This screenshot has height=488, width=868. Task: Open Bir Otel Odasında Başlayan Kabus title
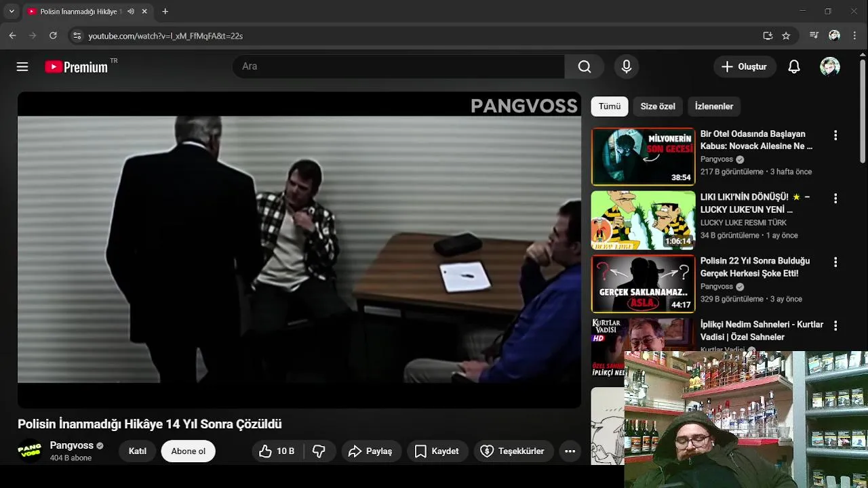(756, 140)
